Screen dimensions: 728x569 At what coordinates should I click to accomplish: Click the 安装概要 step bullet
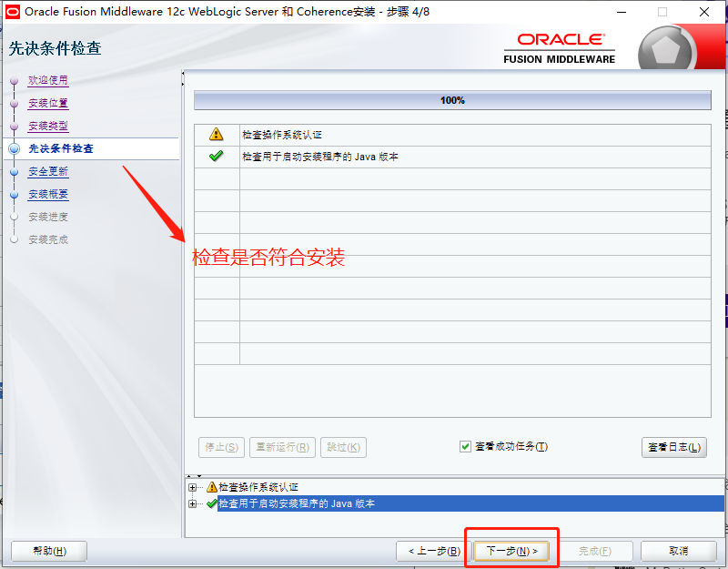click(15, 195)
